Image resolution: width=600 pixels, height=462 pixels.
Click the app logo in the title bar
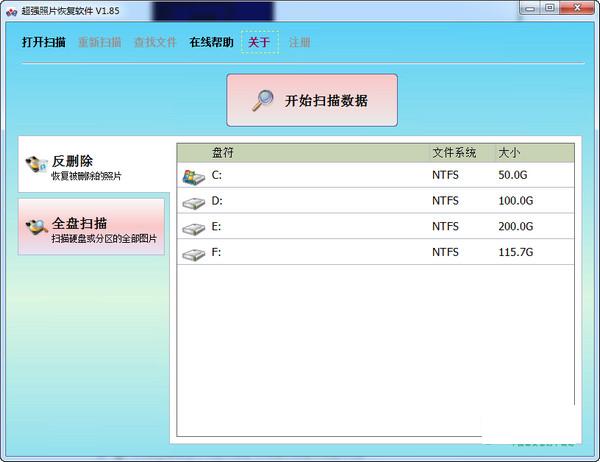tap(11, 11)
